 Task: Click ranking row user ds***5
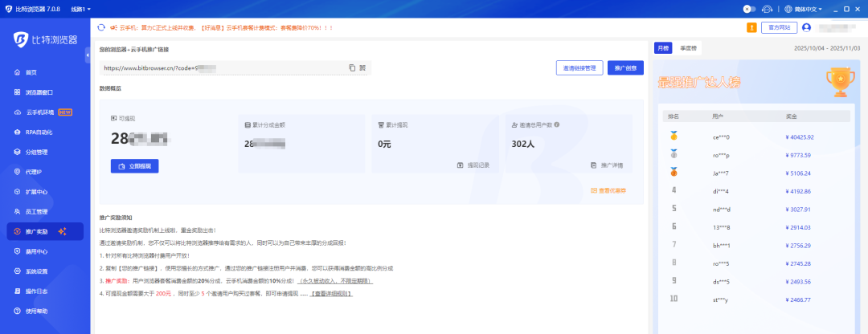coord(721,282)
